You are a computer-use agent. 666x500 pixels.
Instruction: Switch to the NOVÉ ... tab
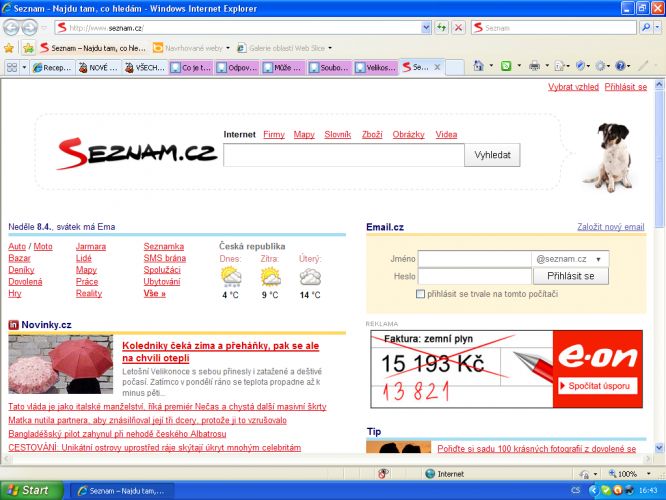click(x=99, y=67)
